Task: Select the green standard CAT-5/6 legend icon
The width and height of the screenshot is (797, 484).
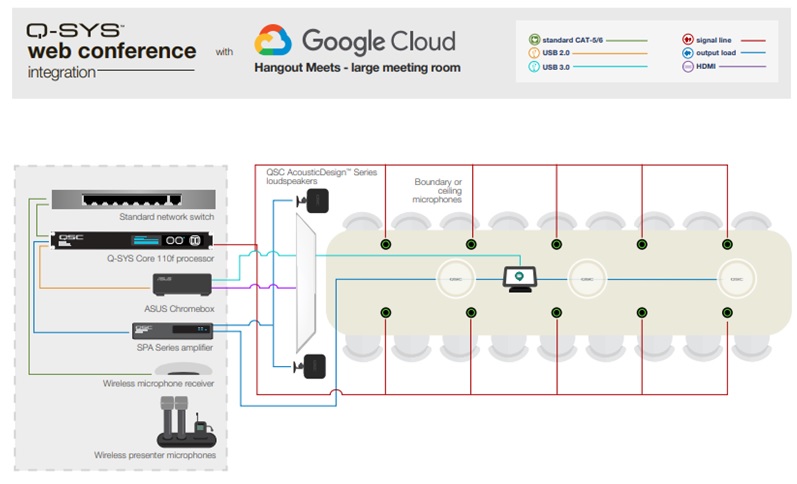Action: point(534,40)
